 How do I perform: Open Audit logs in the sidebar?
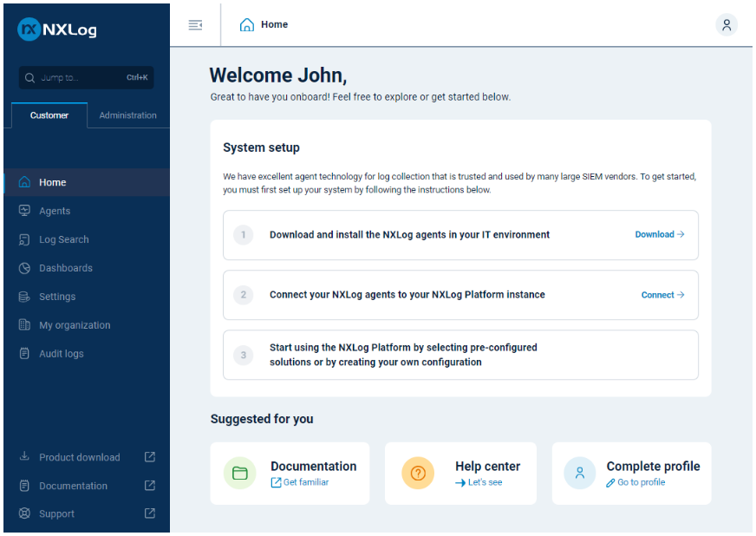pyautogui.click(x=87, y=354)
